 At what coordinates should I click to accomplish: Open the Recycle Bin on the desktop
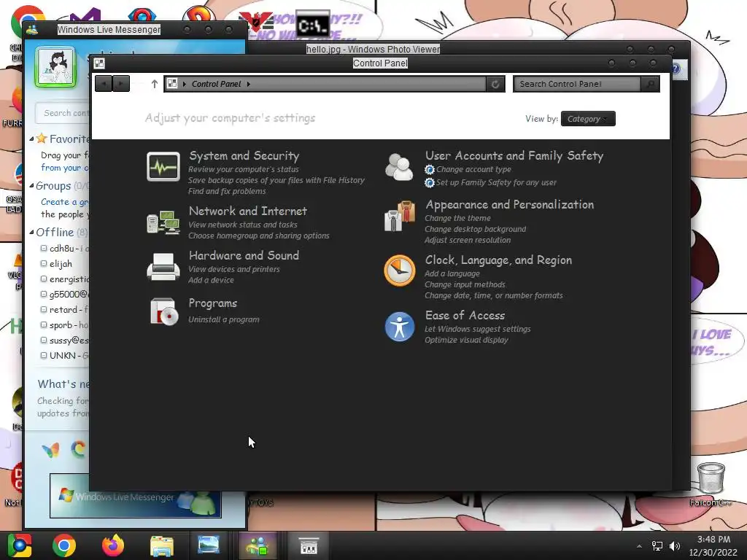tap(711, 478)
